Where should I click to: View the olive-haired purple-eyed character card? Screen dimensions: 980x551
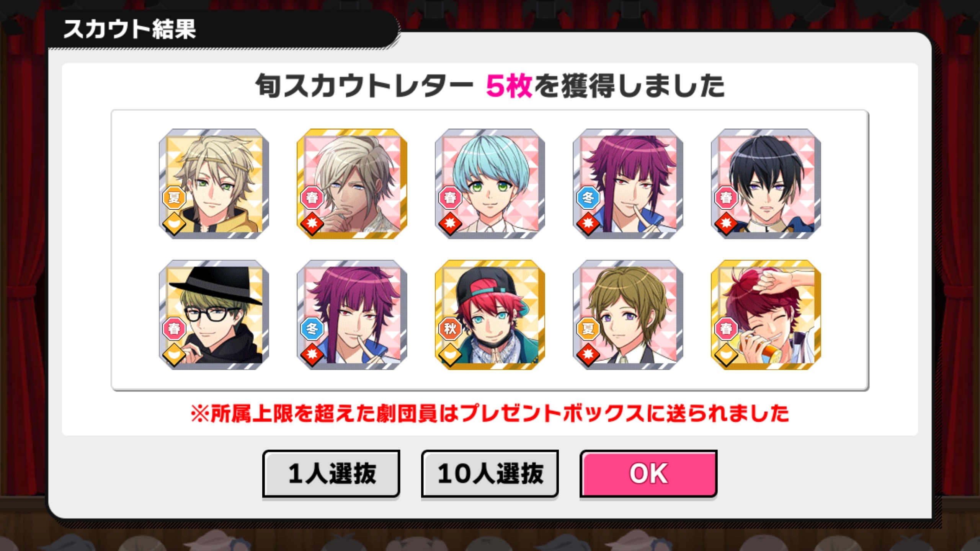coord(628,315)
